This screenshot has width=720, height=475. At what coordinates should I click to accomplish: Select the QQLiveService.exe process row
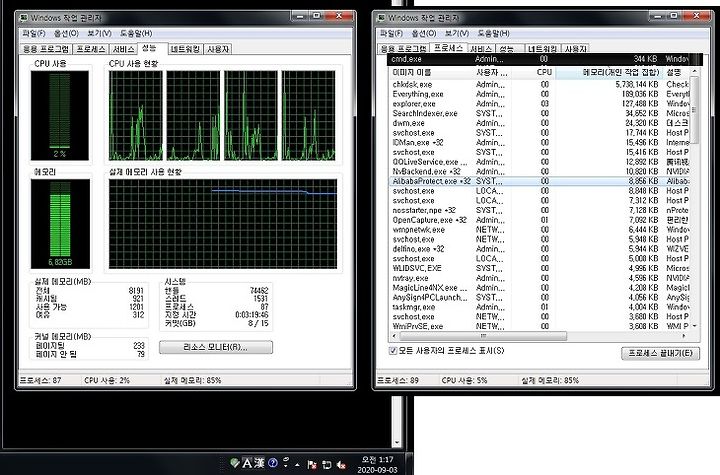click(x=539, y=162)
